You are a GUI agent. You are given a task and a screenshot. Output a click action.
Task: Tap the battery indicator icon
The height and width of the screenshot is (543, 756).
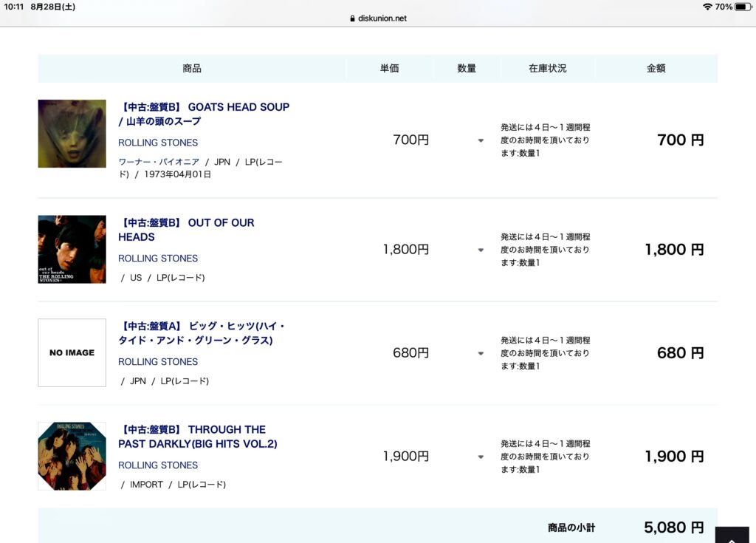tap(743, 7)
